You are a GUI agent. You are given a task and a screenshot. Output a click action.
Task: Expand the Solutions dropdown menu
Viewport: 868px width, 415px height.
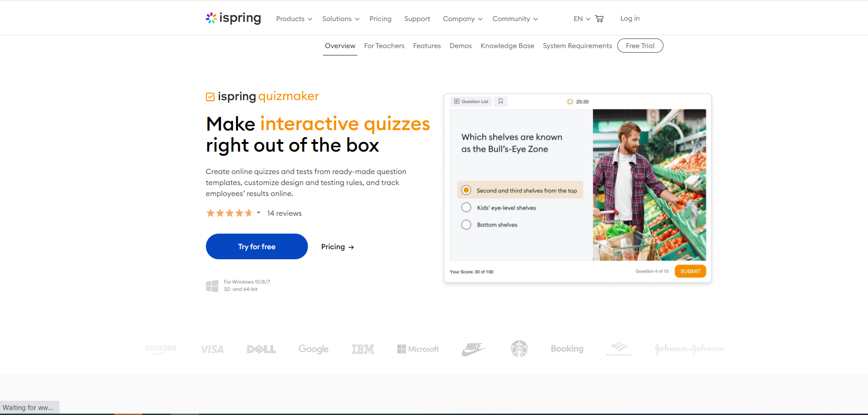click(x=341, y=19)
